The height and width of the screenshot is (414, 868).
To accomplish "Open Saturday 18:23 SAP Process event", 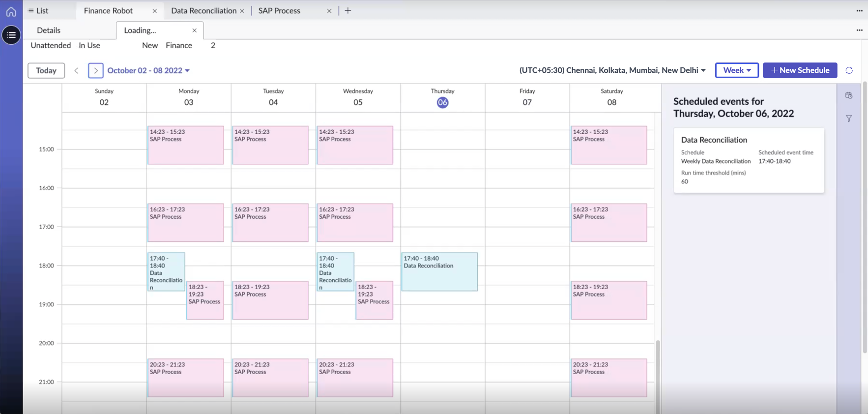I will click(608, 300).
